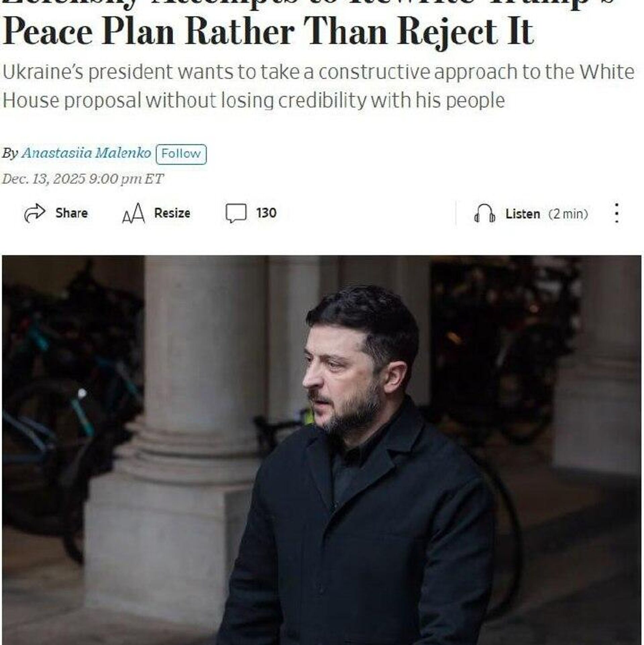Image resolution: width=644 pixels, height=645 pixels.
Task: Open Anastasiia Malenko author page link
Action: (86, 153)
